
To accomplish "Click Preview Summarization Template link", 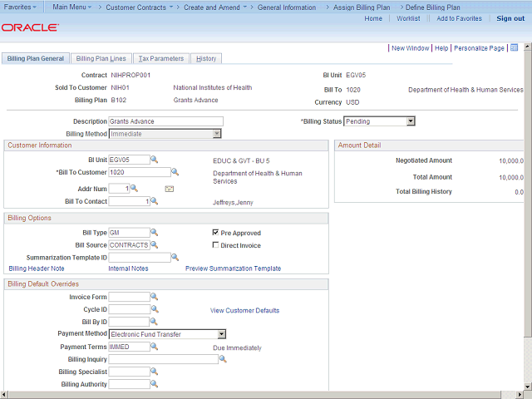I will [x=233, y=268].
